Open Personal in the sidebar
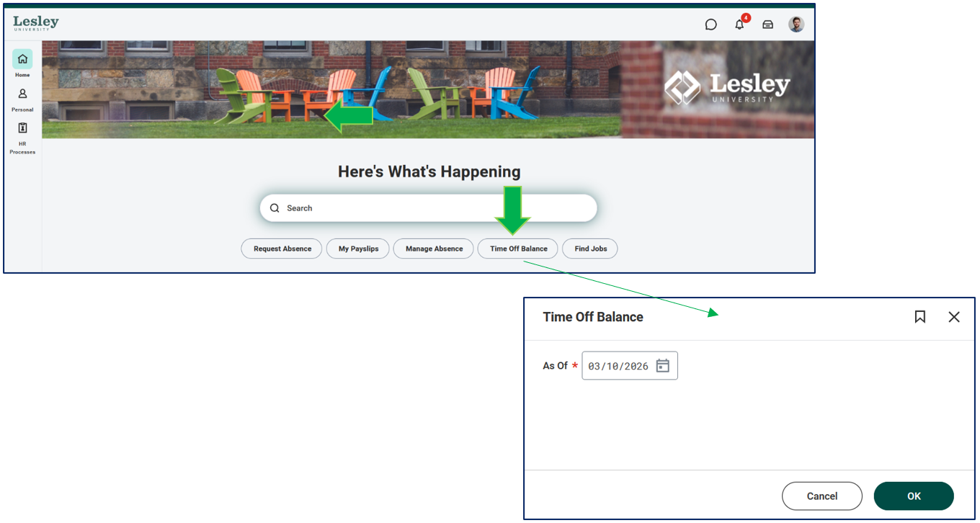Image resolution: width=980 pixels, height=523 pixels. [x=22, y=100]
